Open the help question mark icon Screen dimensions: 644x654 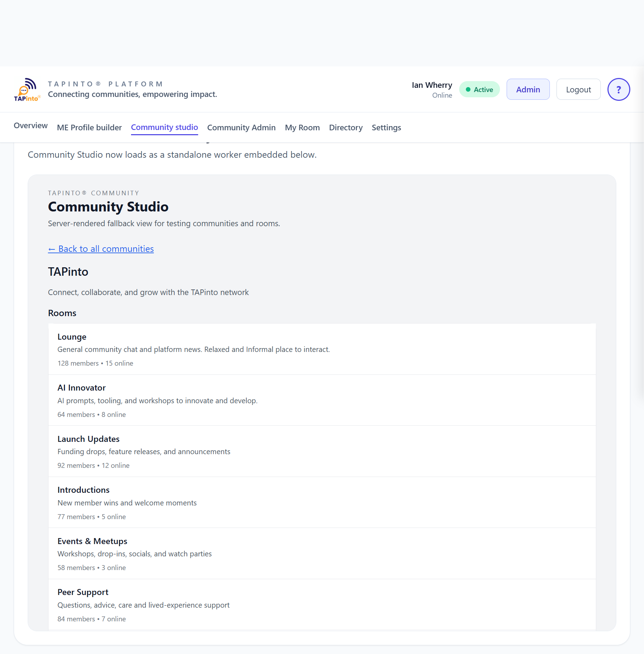[x=618, y=89]
